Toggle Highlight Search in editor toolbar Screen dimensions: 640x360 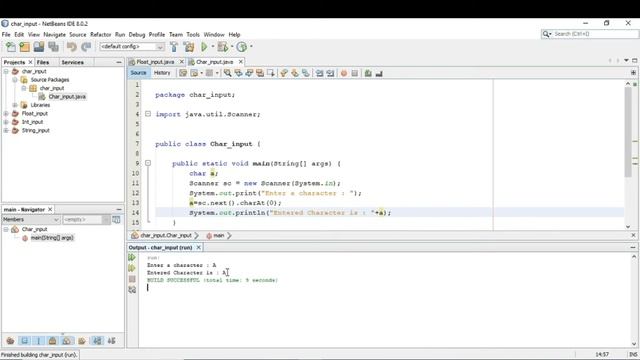coord(260,73)
